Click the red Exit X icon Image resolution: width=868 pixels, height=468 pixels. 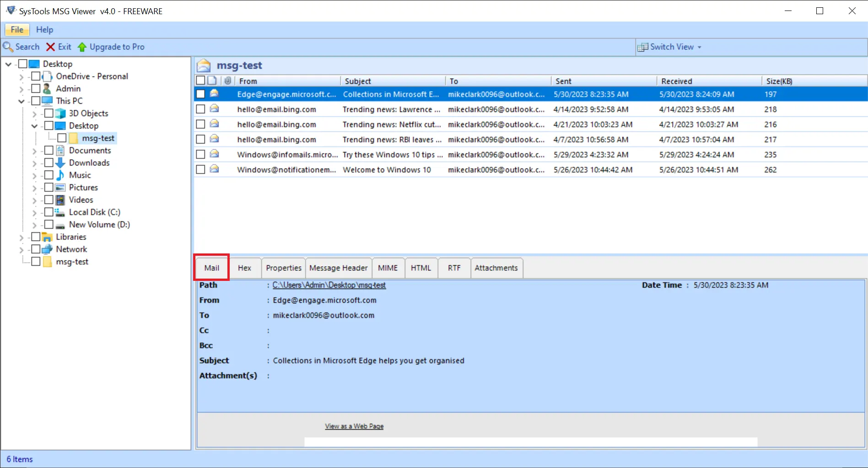click(50, 47)
